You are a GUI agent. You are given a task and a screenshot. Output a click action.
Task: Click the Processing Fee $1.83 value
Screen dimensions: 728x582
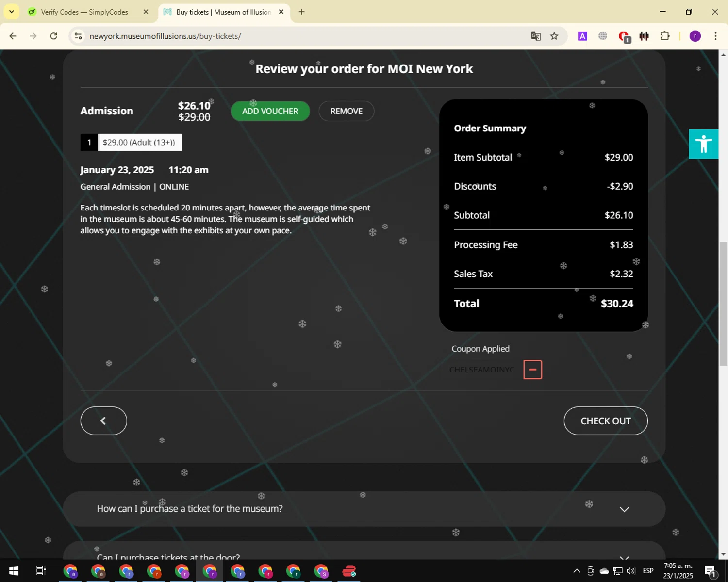621,245
